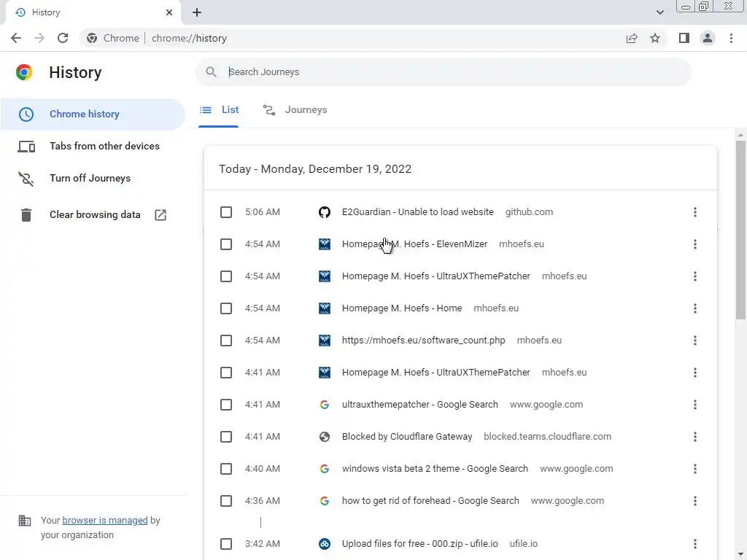Toggle the side panel icon
This screenshot has height=560, width=747.
(684, 38)
